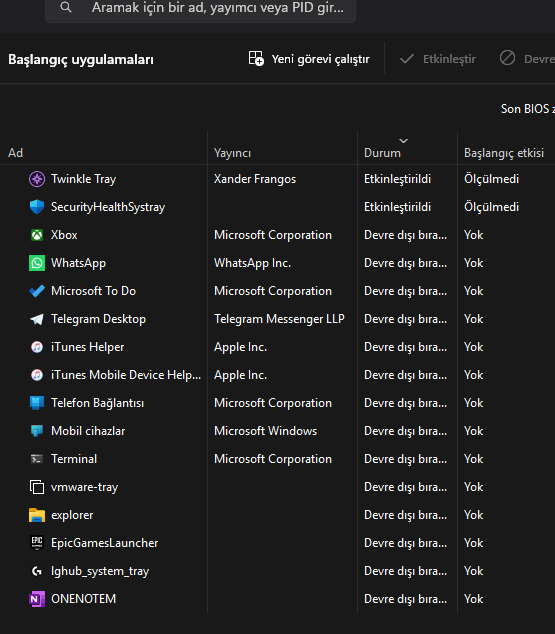Focus the name, publisher or PID search field
This screenshot has width=555, height=634.
(x=200, y=8)
